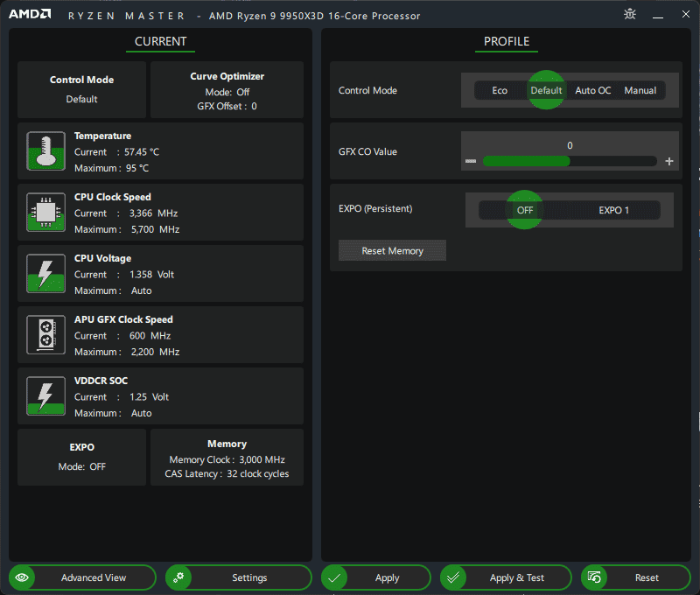The image size is (700, 595).
Task: Click CPU maximum 5,700 MHz
Action: click(155, 229)
